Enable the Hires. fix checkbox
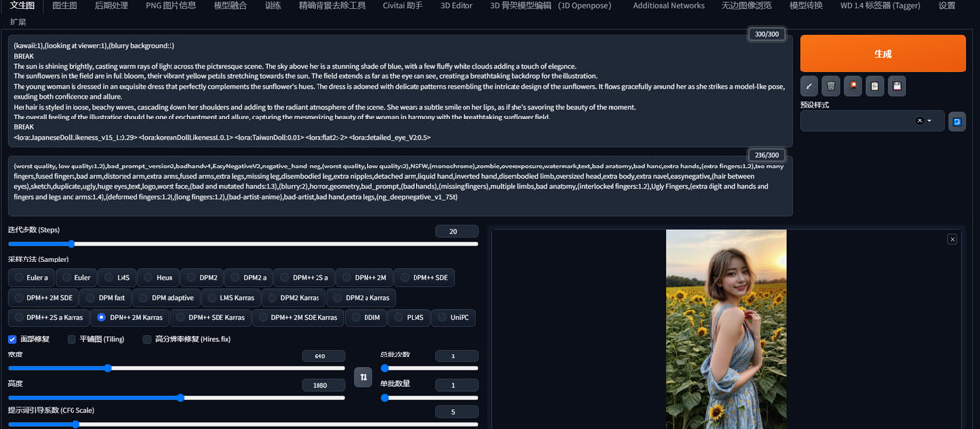Image resolution: width=980 pixels, height=429 pixels. point(147,339)
